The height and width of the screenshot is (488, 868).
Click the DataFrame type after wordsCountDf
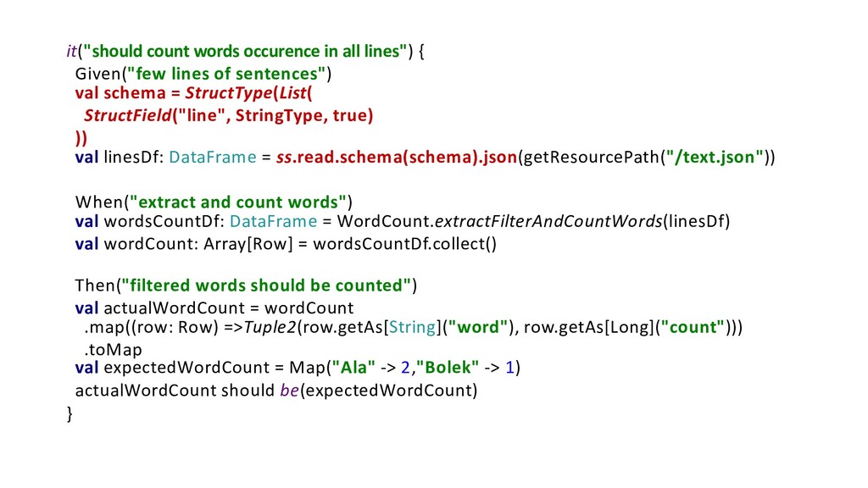tap(274, 221)
